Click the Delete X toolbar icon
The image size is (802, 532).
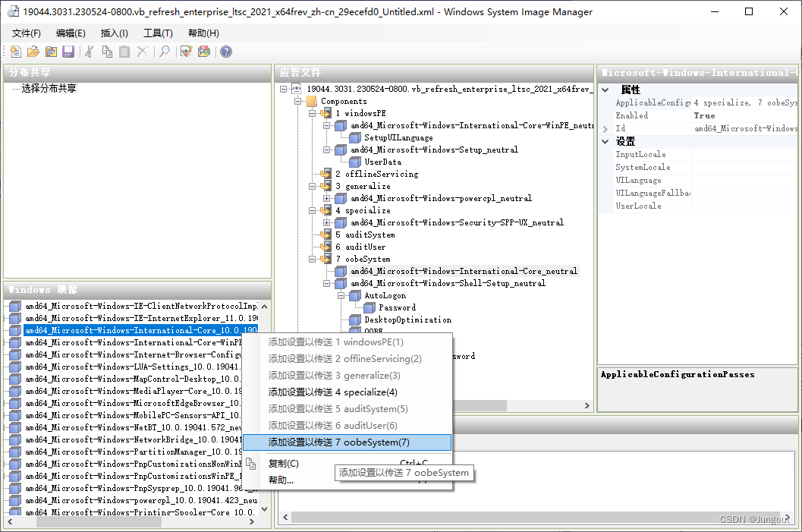(x=142, y=52)
